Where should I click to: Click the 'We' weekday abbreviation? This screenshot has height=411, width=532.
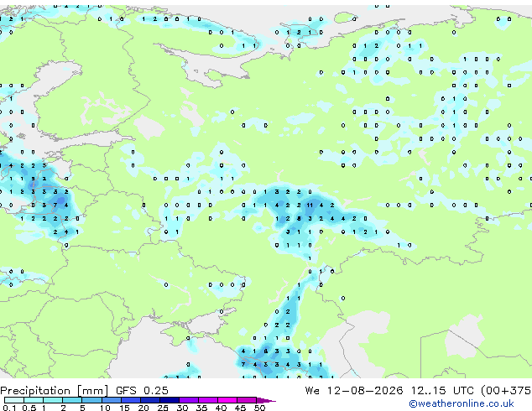[x=312, y=391]
